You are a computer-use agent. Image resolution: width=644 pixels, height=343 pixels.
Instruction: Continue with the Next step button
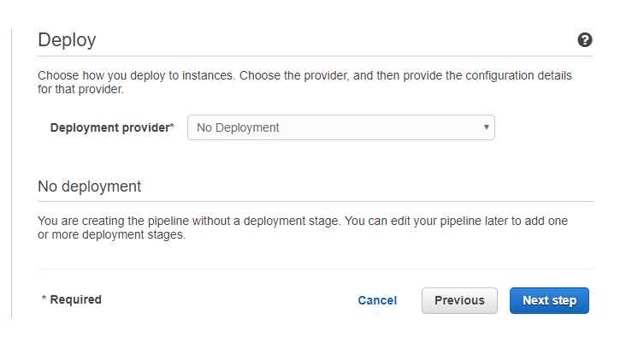point(549,300)
